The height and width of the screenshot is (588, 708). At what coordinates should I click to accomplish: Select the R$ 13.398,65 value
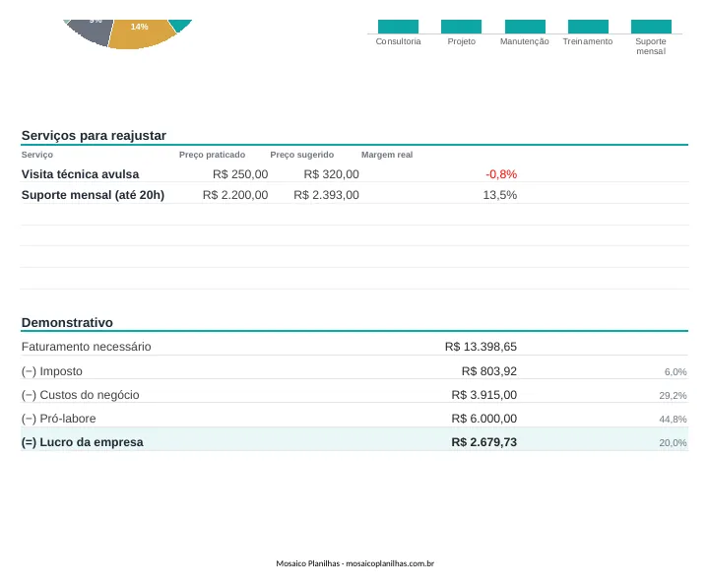[x=481, y=347]
